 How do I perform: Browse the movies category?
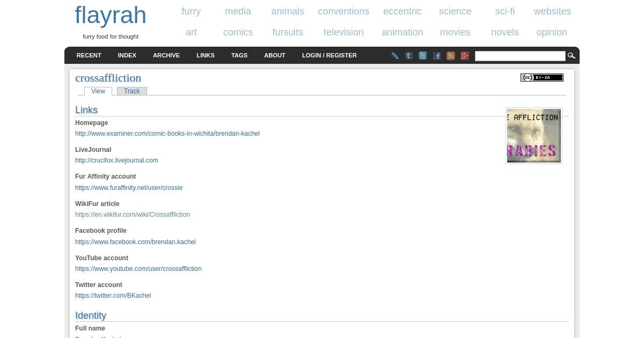[x=455, y=32]
